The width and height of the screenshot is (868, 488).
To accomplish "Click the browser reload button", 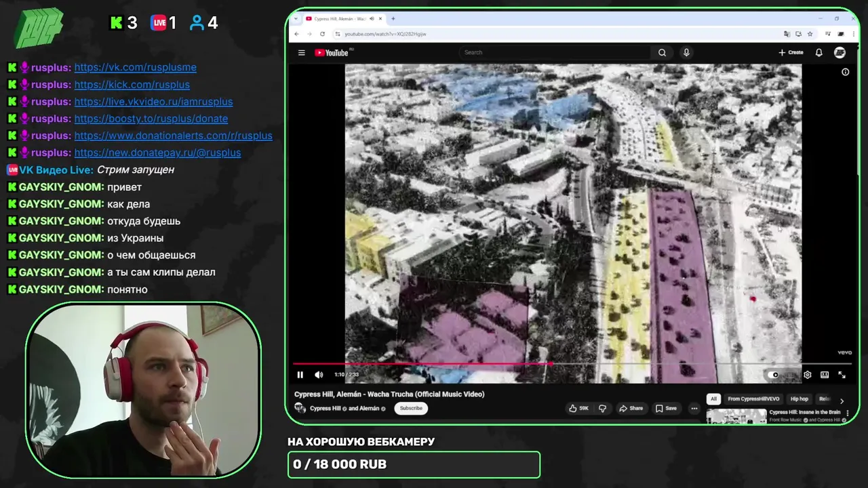I will click(x=322, y=34).
